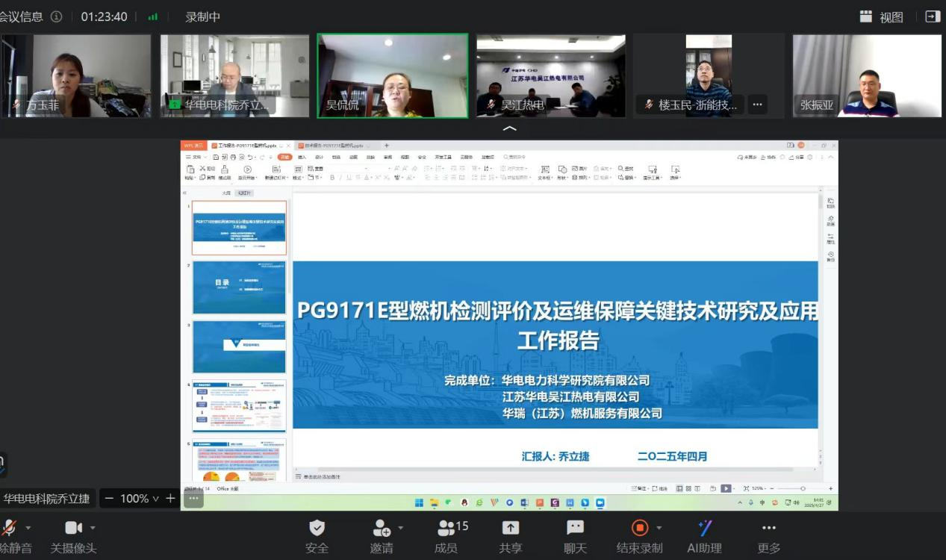The width and height of the screenshot is (946, 560).
Task: Select 张振亚's video thumbnail
Action: [867, 75]
